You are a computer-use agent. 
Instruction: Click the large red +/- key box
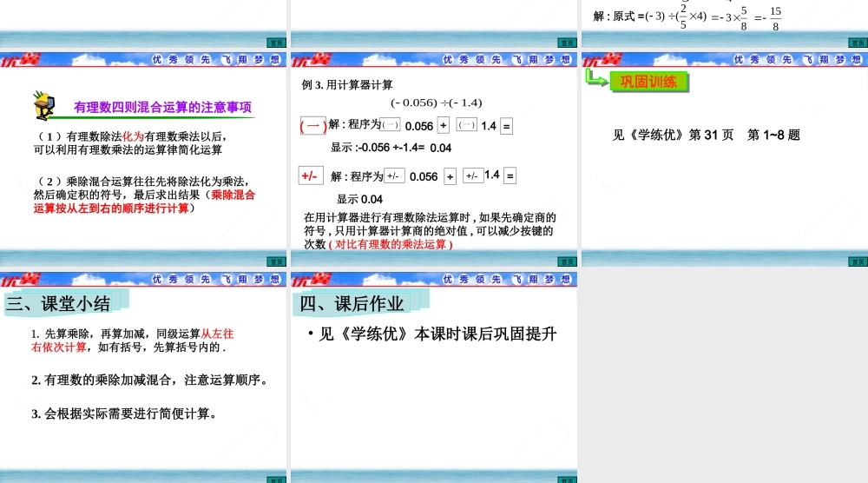click(x=311, y=175)
